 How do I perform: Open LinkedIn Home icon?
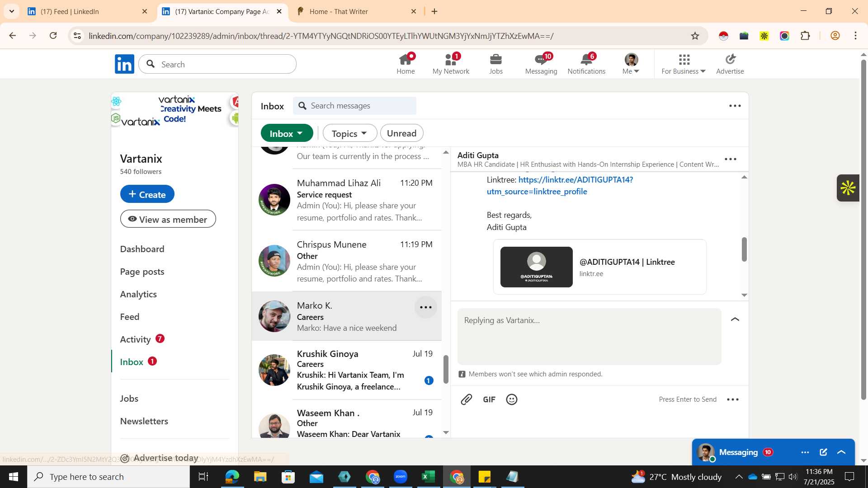coord(406,64)
